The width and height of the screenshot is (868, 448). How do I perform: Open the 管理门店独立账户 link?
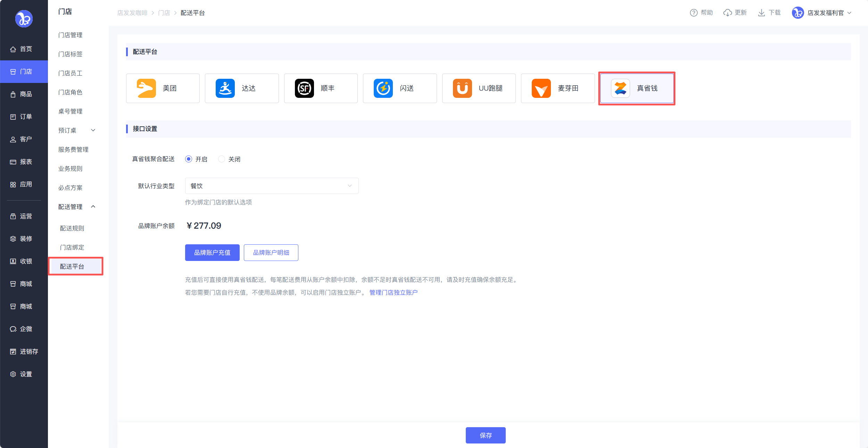393,293
